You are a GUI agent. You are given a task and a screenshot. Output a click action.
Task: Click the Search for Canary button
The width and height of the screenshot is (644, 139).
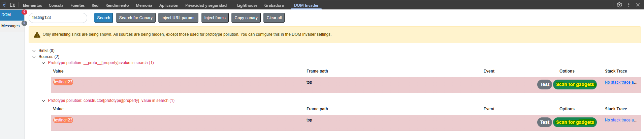[x=136, y=18]
